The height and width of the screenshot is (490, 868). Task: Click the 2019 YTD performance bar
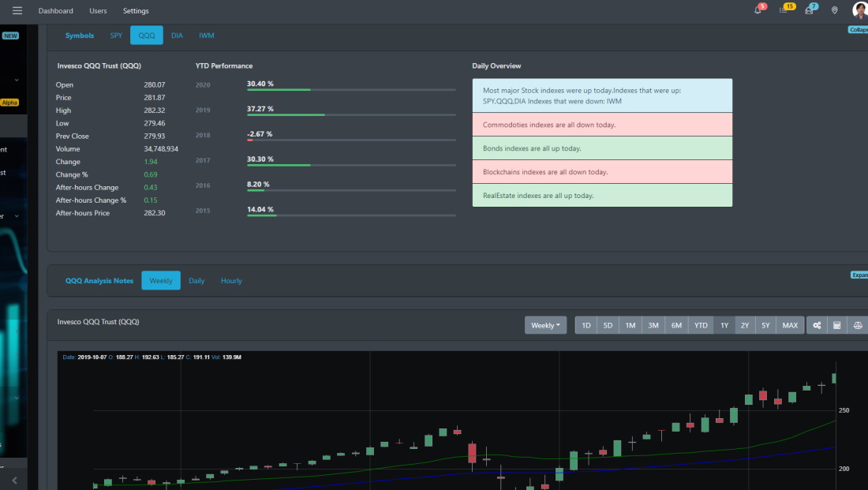point(351,114)
